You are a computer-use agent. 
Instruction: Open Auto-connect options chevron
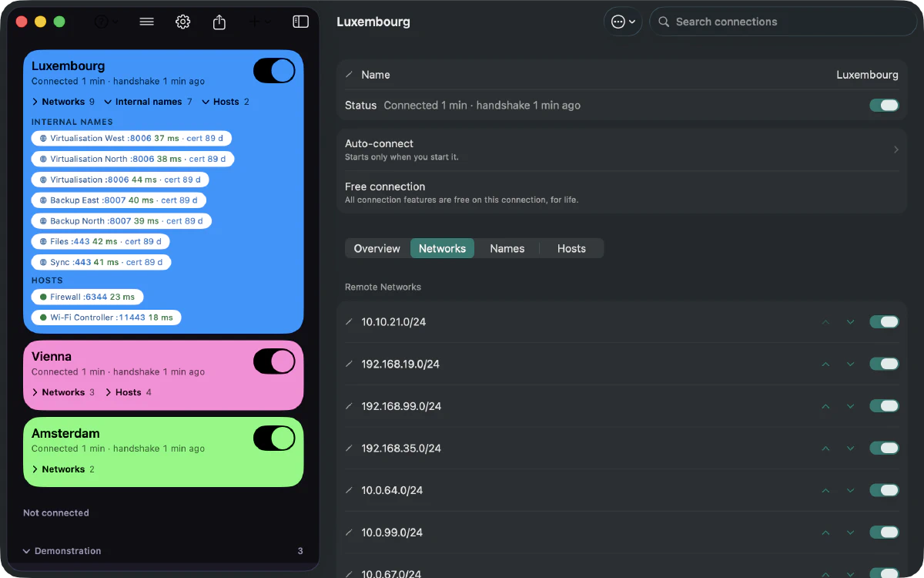(x=896, y=150)
